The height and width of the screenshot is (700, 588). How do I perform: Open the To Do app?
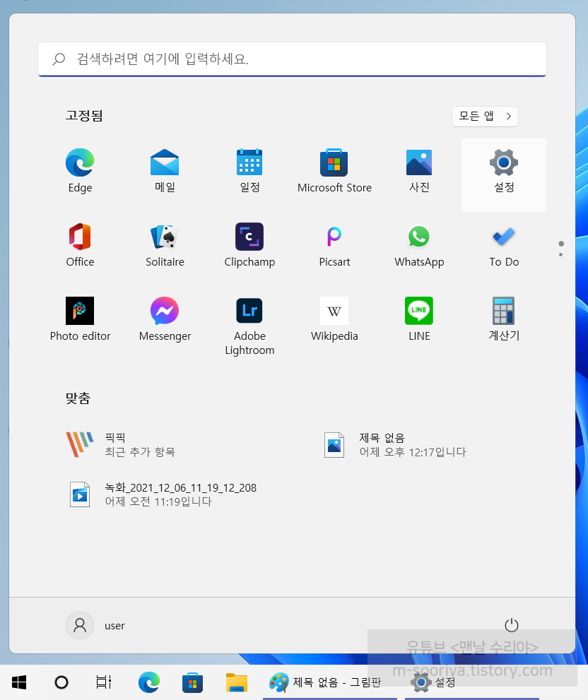pos(504,245)
